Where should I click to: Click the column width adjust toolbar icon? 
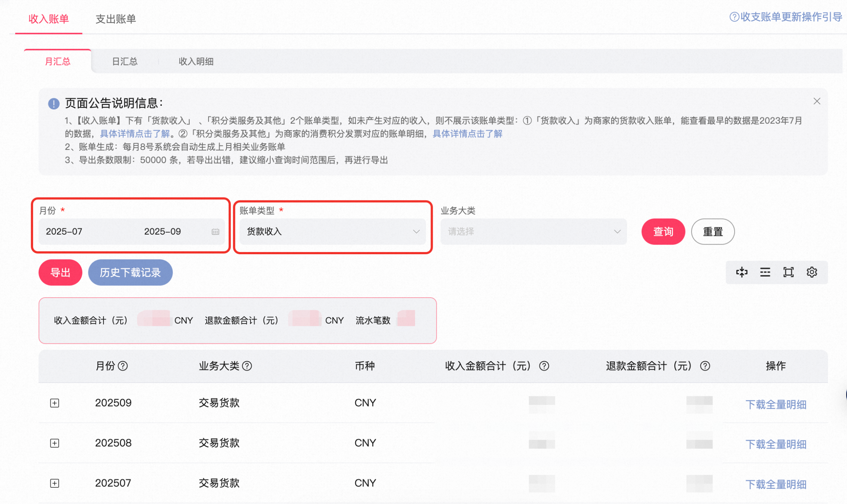click(x=742, y=272)
